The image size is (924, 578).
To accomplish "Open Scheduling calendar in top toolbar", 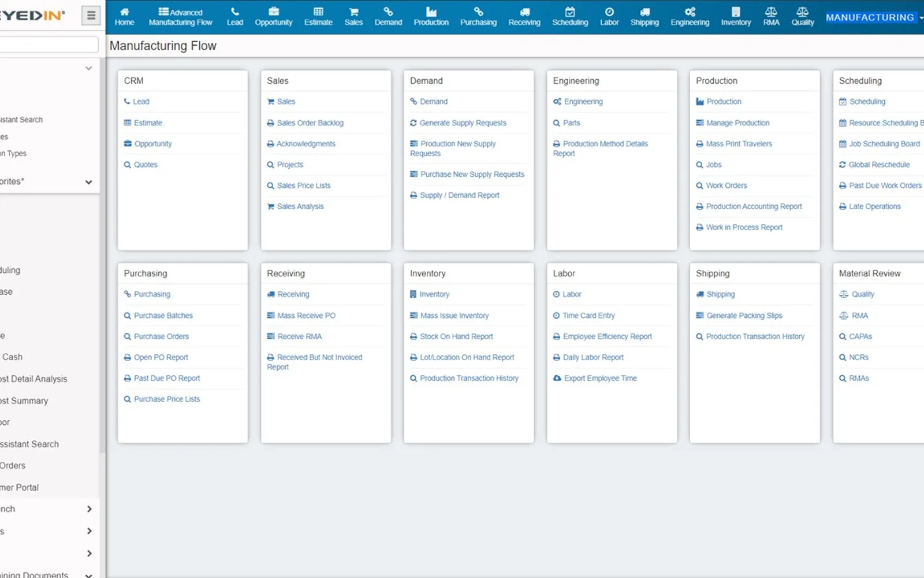I will [570, 17].
